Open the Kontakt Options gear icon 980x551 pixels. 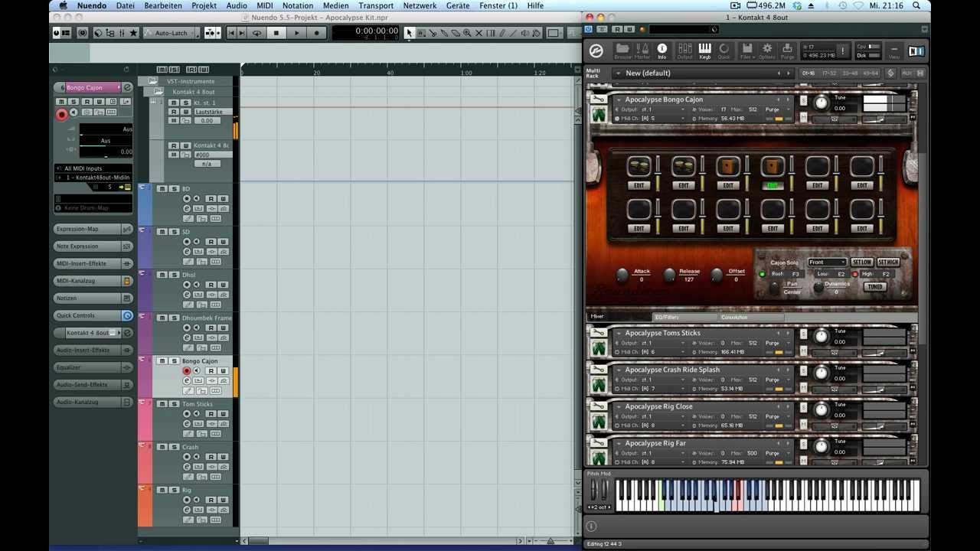tap(766, 51)
